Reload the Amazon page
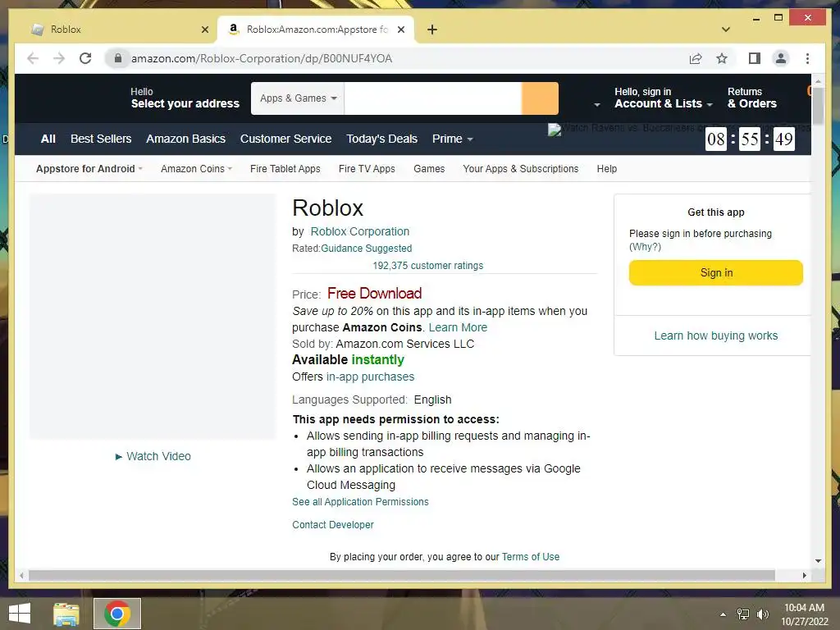The height and width of the screenshot is (630, 840). click(85, 58)
